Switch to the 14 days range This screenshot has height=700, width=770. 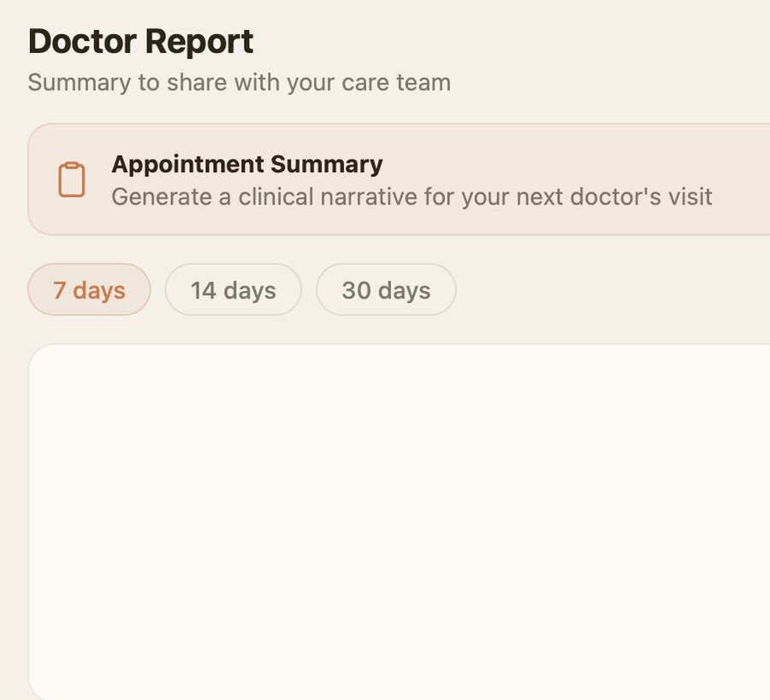[x=233, y=290]
